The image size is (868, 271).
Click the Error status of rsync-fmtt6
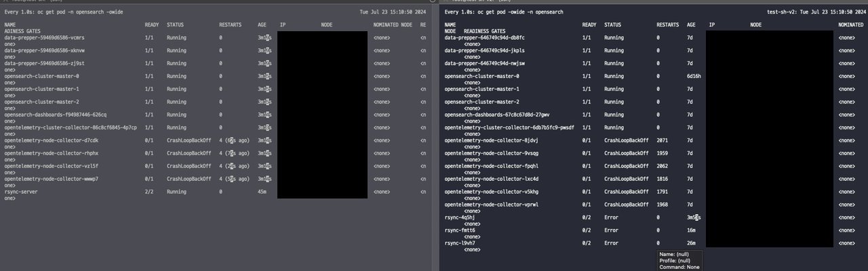[611, 231]
